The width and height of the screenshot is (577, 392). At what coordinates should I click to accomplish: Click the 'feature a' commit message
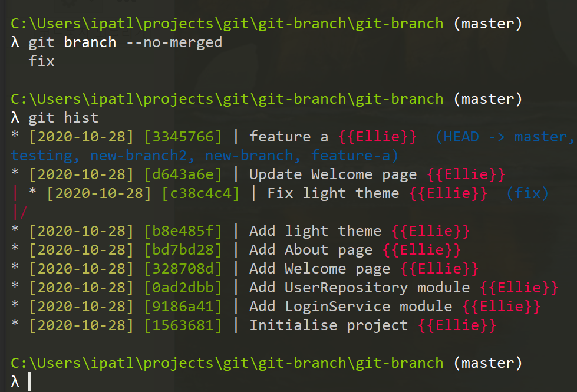pos(289,137)
